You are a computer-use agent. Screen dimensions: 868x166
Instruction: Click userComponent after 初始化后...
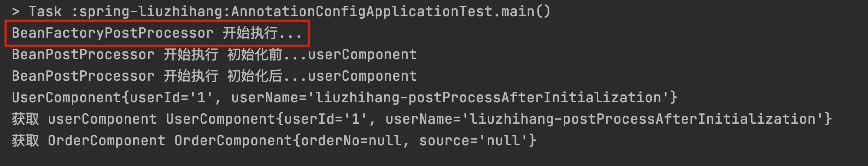click(x=363, y=76)
